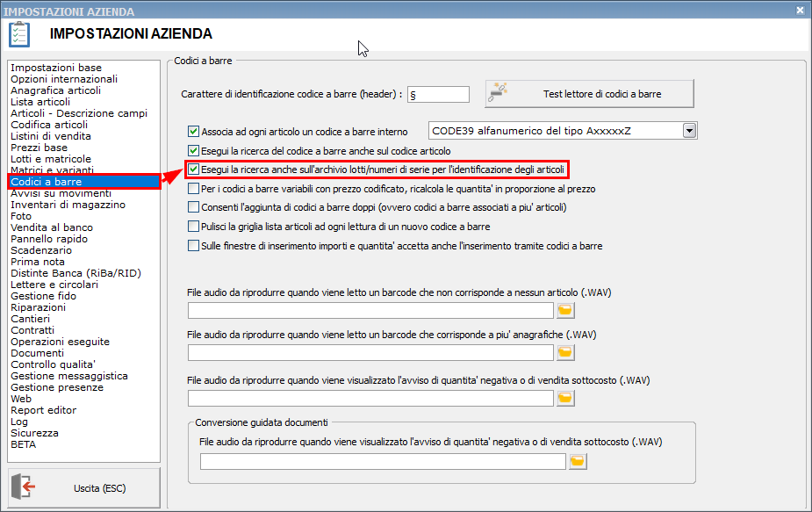The height and width of the screenshot is (512, 812).
Task: Click the exit door icon on the Uscita button
Action: (24, 487)
